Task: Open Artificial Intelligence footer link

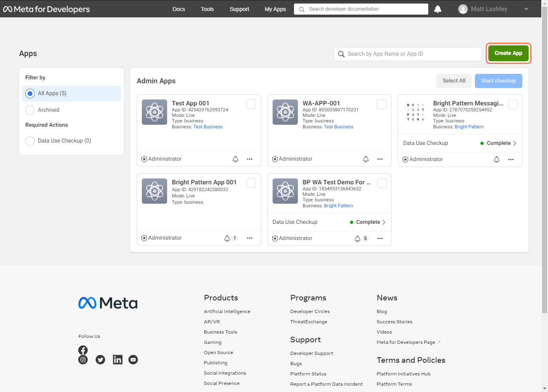Action: point(227,311)
